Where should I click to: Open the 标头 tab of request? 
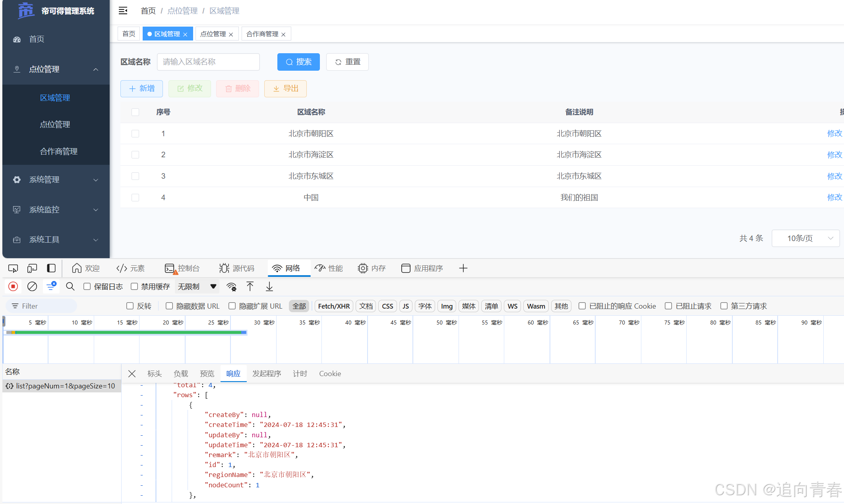[x=154, y=374]
